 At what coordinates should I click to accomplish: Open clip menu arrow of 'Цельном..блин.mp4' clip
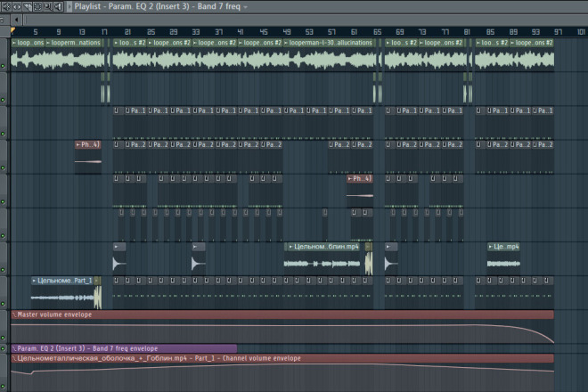[290, 247]
